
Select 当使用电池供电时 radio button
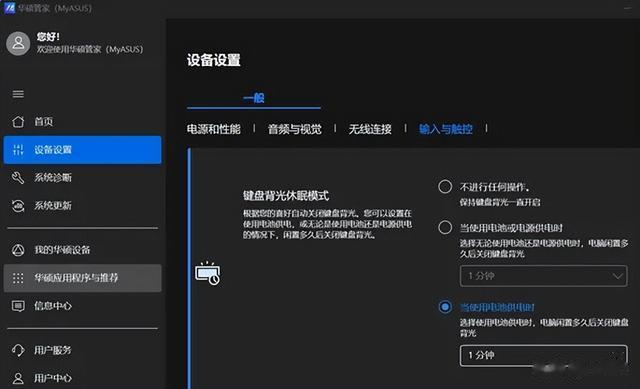[x=445, y=307]
